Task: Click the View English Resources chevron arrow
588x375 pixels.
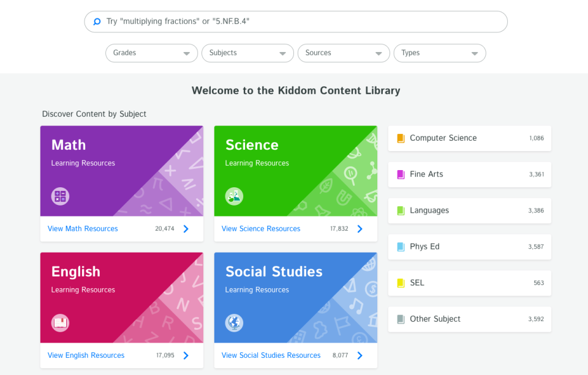Action: 186,355
